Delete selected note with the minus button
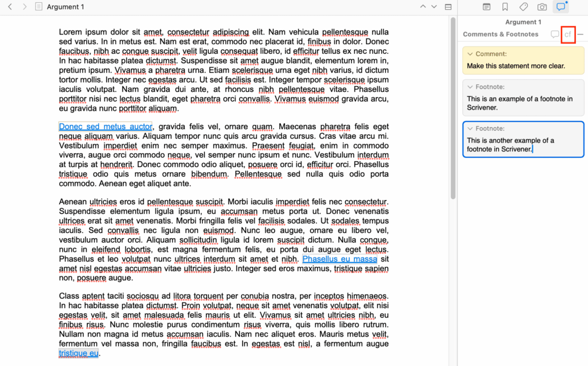This screenshot has height=366, width=588. (x=581, y=34)
